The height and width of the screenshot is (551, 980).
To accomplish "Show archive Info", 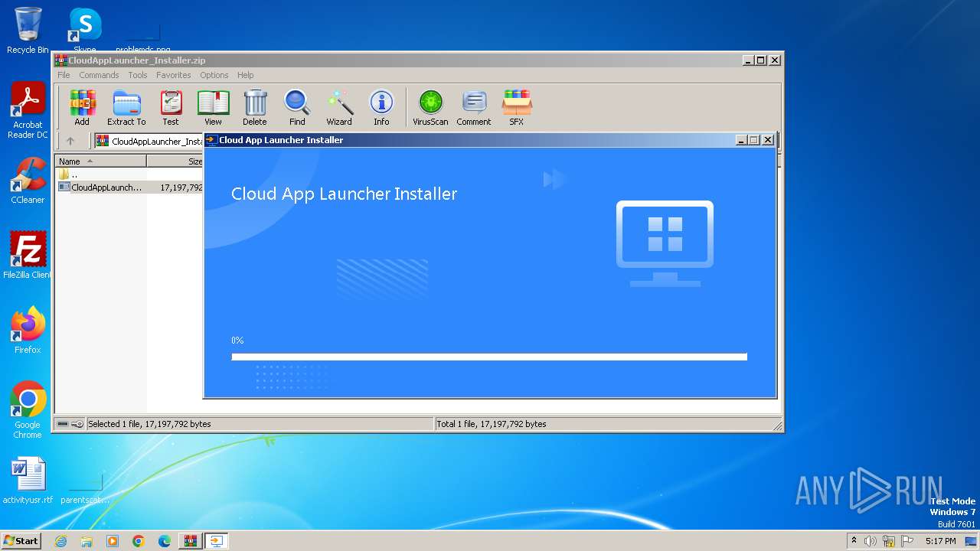I will (381, 108).
